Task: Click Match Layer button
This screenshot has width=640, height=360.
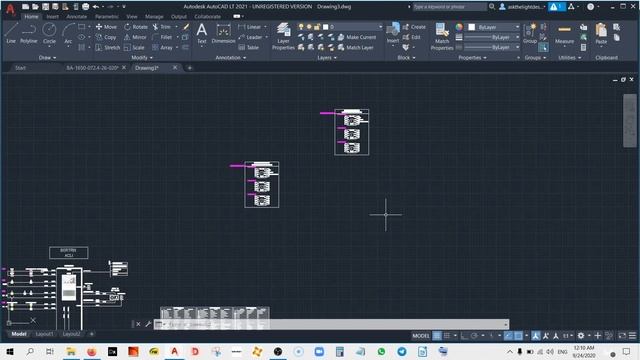Action: [356, 48]
